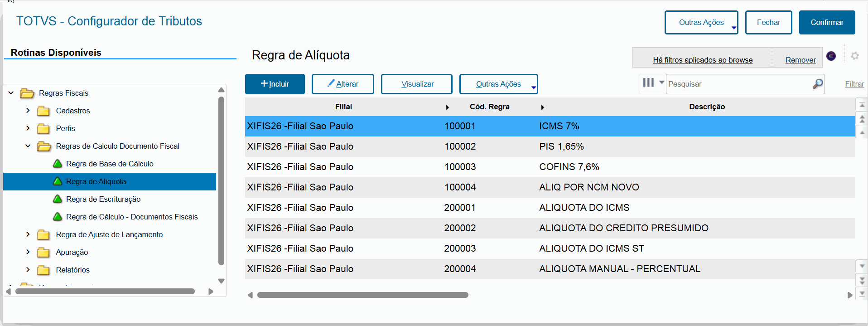Expand the Cadastros folder

tap(28, 111)
